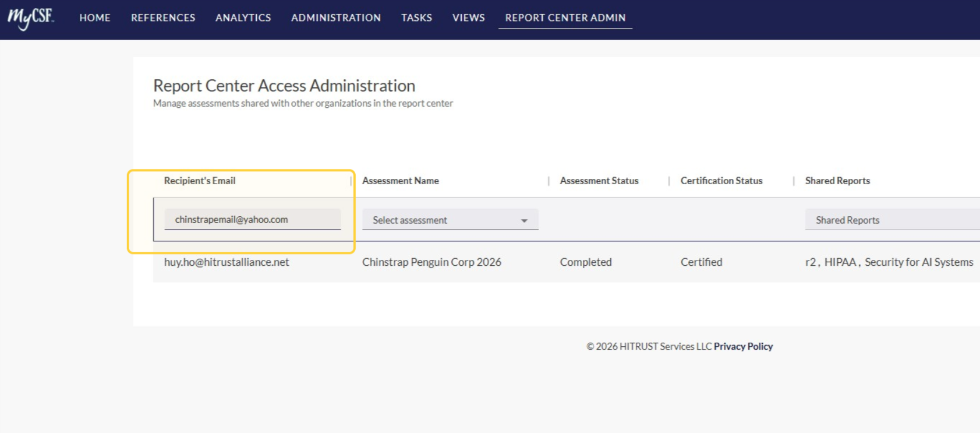
Task: Open the VIEWS menu item
Action: (x=469, y=18)
